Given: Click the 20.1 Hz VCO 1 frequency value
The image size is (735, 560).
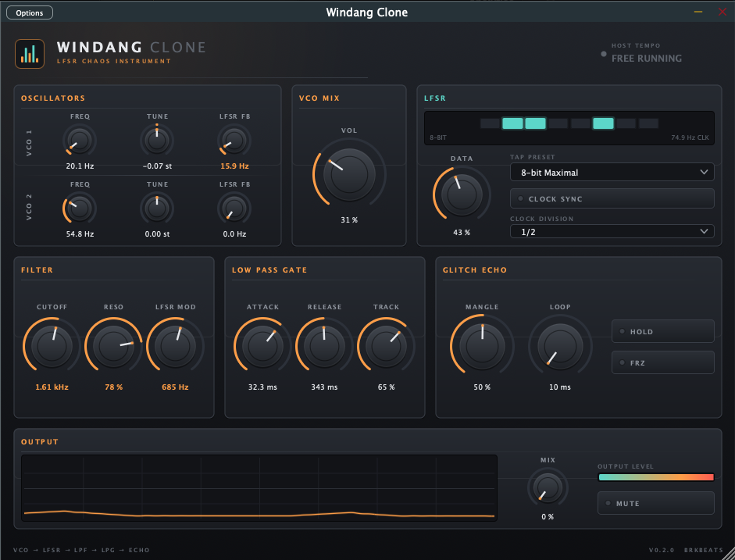Looking at the screenshot, I should pyautogui.click(x=80, y=166).
